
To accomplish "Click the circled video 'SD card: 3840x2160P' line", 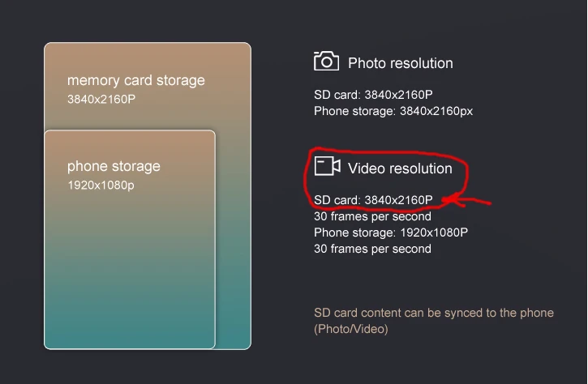I will click(373, 200).
